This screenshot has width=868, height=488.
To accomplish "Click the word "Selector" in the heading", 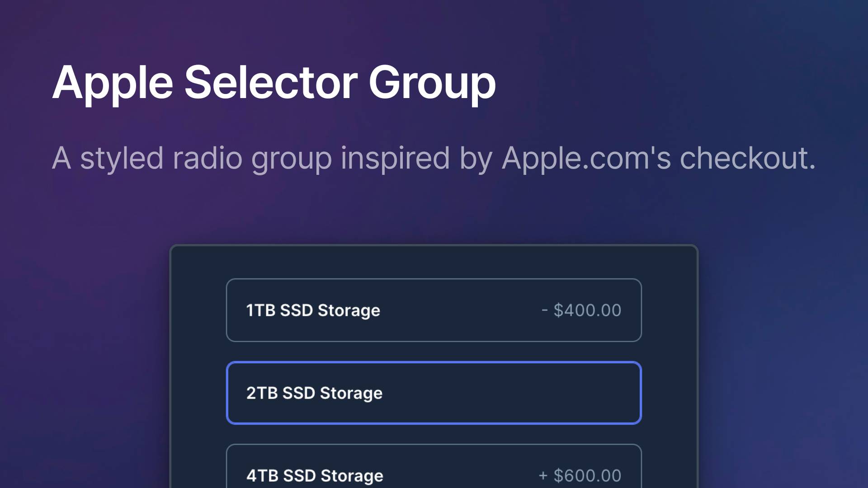I will click(271, 82).
